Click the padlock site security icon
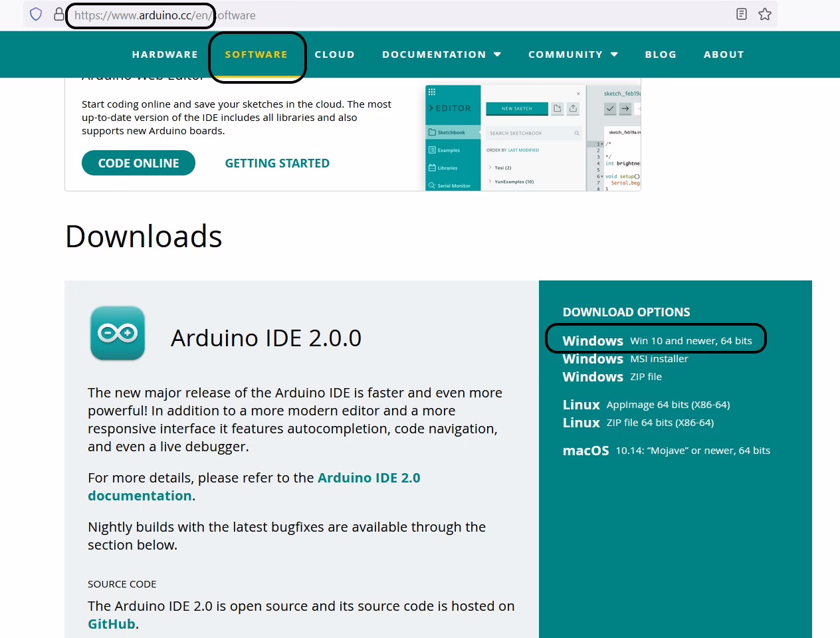 point(59,14)
